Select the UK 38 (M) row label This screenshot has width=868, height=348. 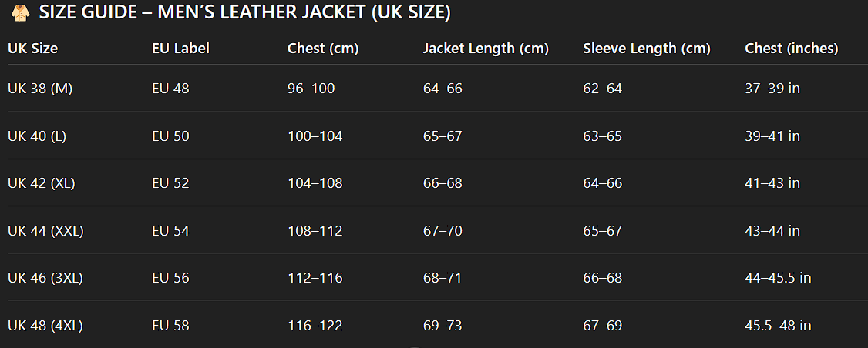[40, 88]
